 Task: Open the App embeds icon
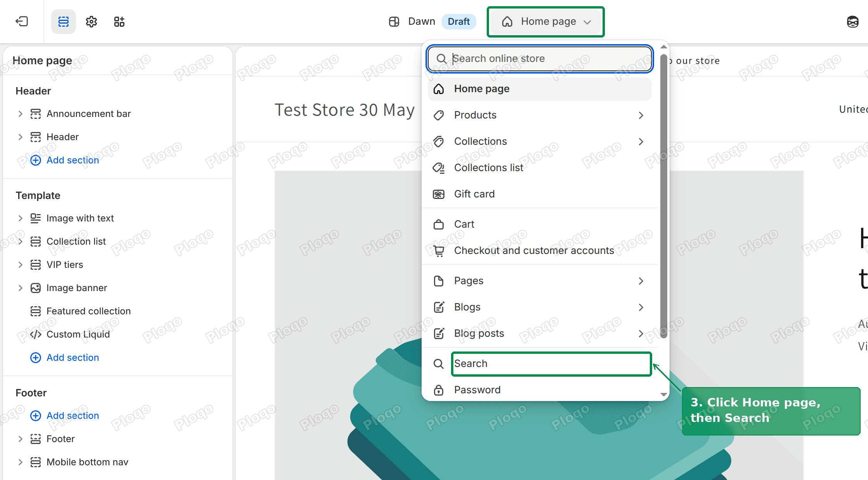point(119,21)
